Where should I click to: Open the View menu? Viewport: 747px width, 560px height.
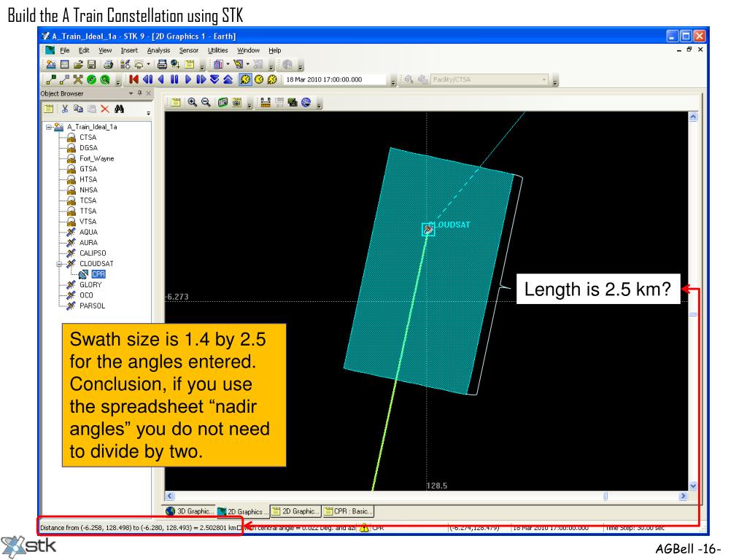[x=105, y=50]
